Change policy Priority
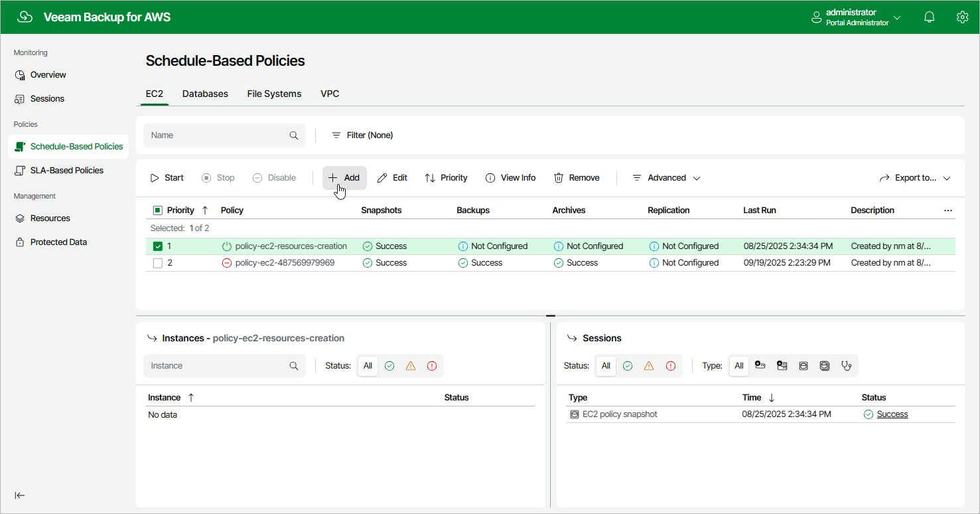 tap(446, 178)
